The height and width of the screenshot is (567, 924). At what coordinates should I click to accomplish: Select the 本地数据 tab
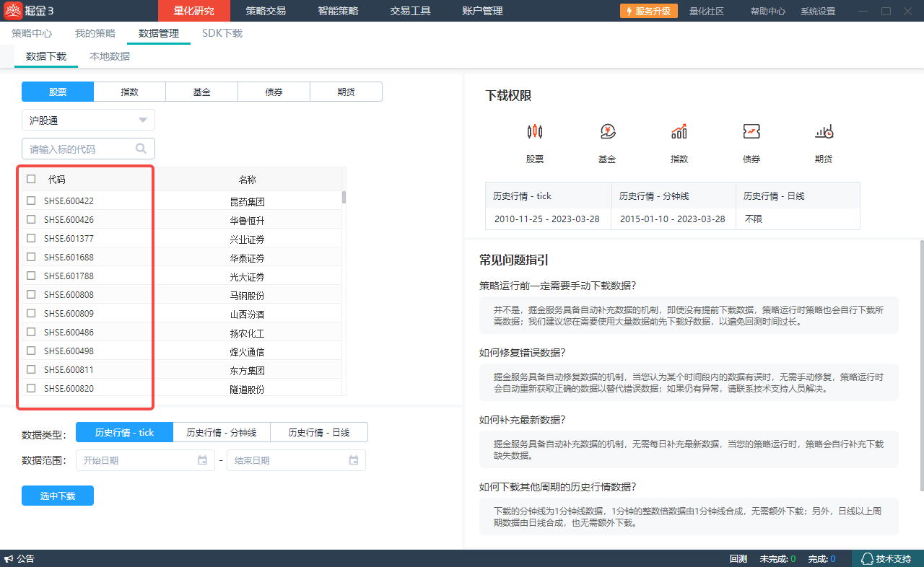point(110,56)
